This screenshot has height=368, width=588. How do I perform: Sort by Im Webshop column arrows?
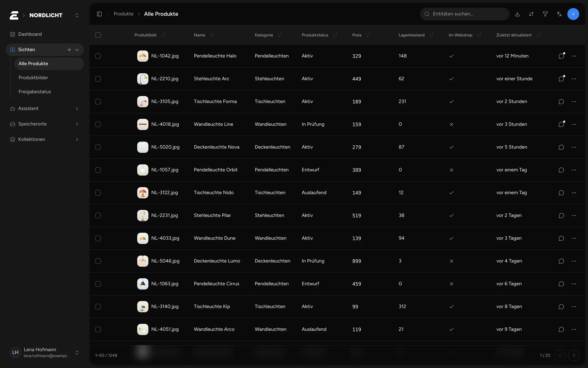(479, 35)
